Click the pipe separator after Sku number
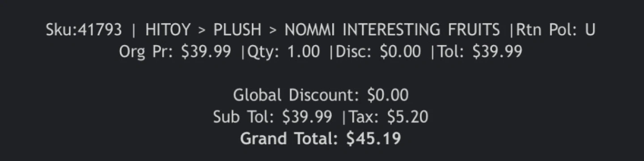The height and width of the screenshot is (161, 644). pos(133,30)
